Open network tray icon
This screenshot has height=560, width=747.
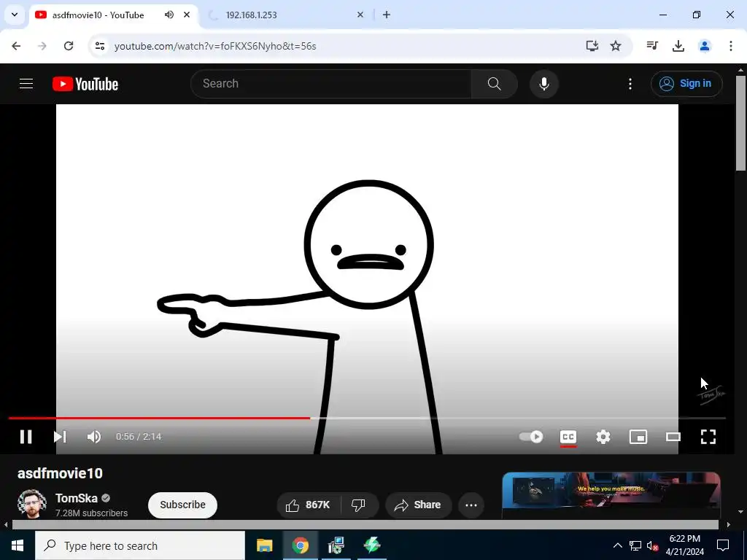pos(635,546)
